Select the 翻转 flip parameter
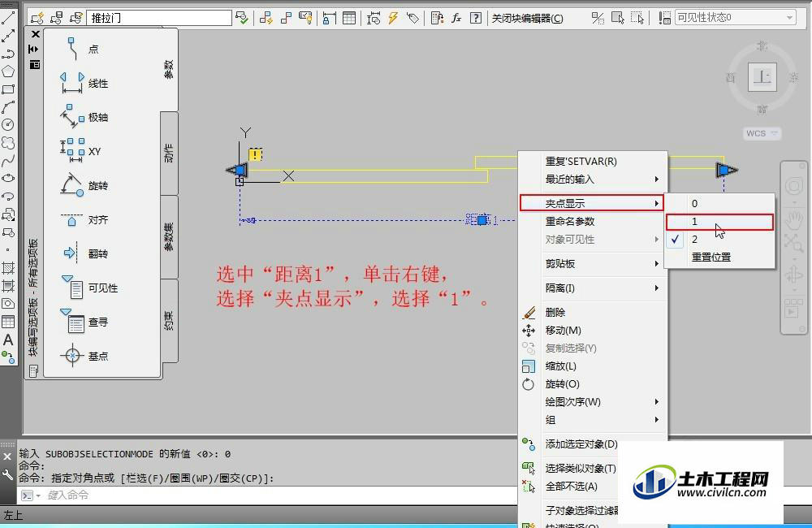Screen dimensions: 812x528 (84, 253)
